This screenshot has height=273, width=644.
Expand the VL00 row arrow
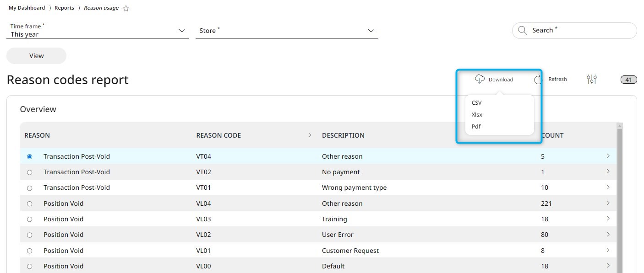tap(608, 266)
